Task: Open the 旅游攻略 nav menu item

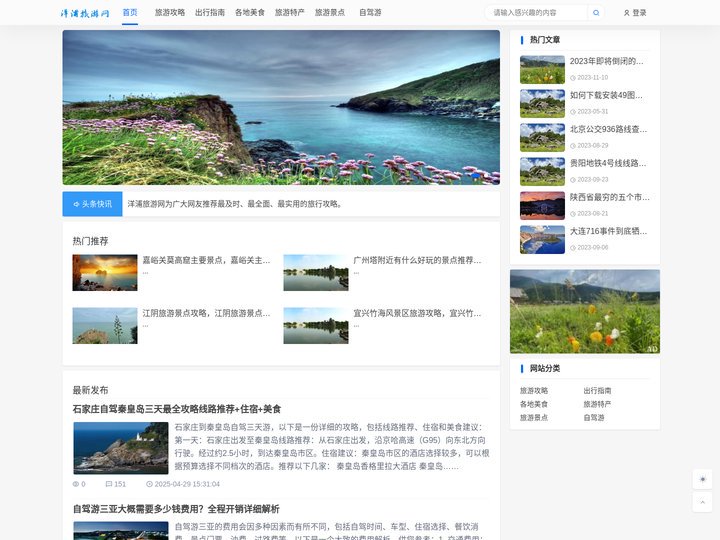Action: click(x=169, y=13)
